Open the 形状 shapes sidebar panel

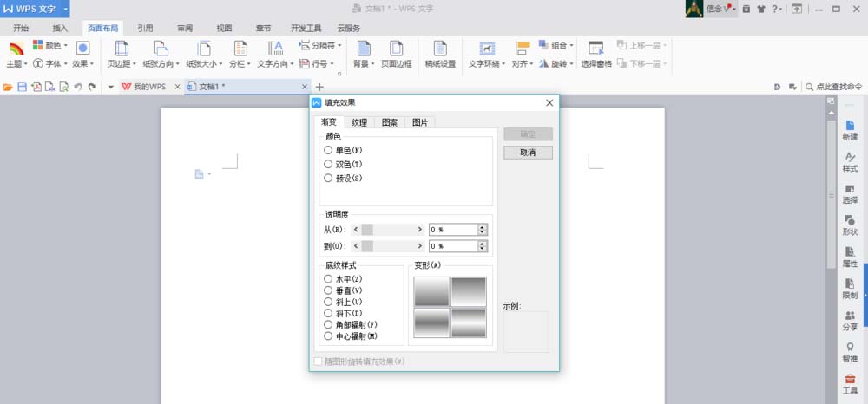tap(850, 225)
